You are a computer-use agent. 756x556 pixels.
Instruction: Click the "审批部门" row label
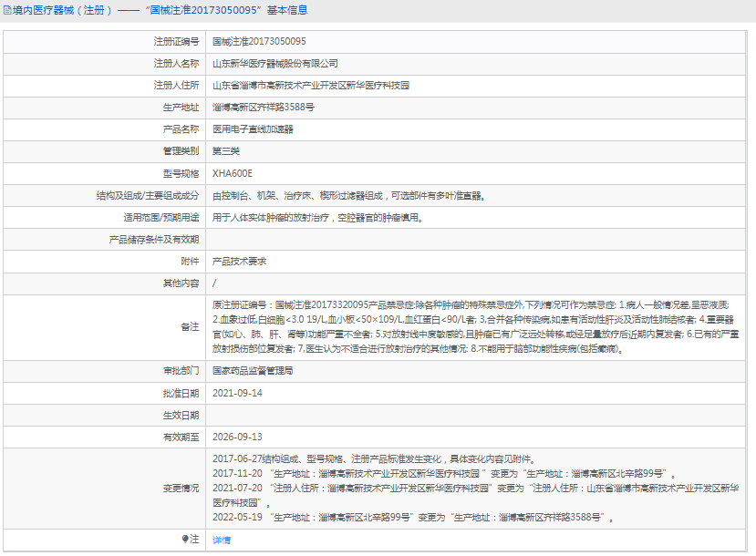(181, 370)
